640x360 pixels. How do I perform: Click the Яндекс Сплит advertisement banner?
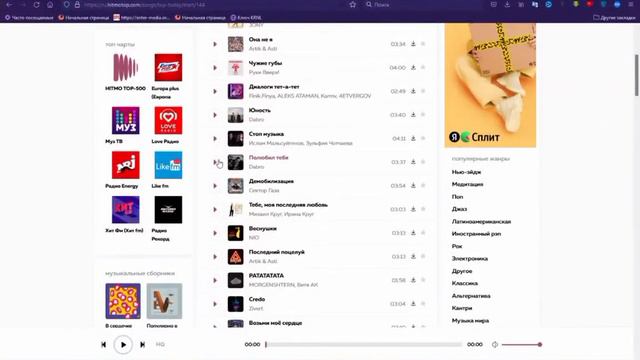point(490,85)
